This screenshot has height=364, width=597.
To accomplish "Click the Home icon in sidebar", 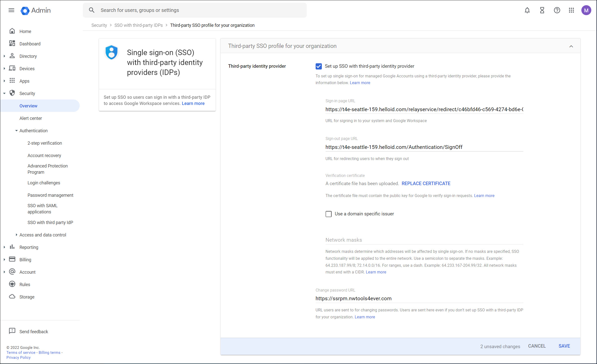I will [12, 31].
